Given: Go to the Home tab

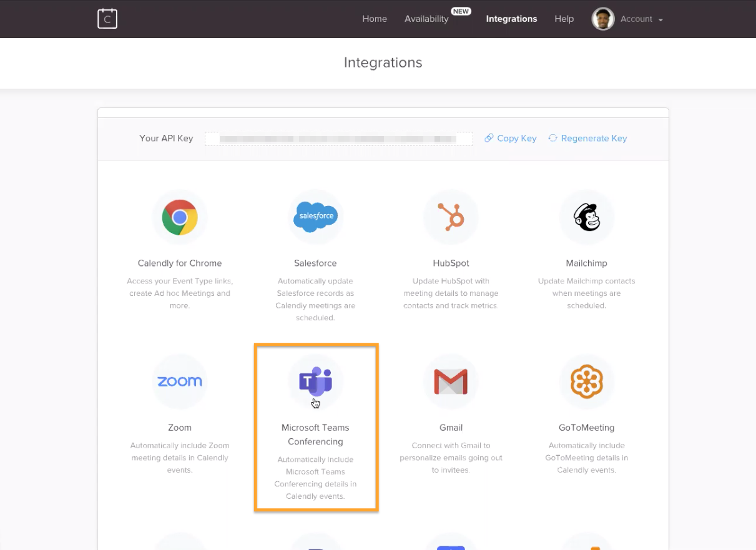Looking at the screenshot, I should tap(375, 19).
